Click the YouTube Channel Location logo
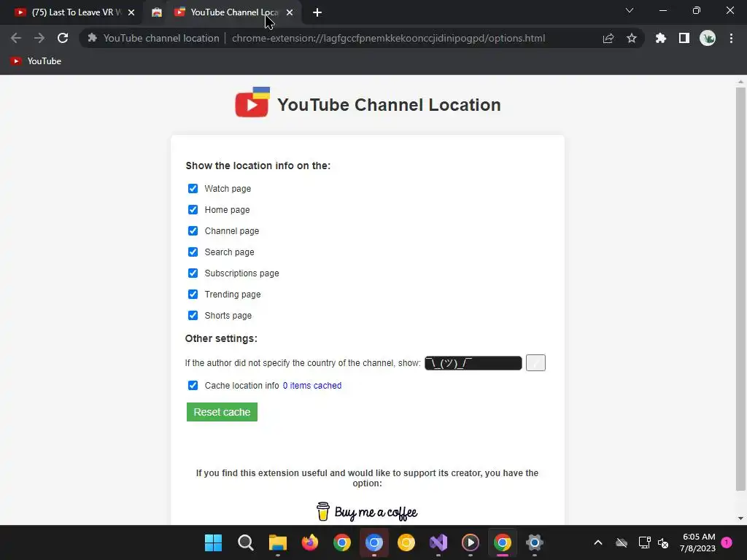747x560 pixels. click(x=252, y=102)
